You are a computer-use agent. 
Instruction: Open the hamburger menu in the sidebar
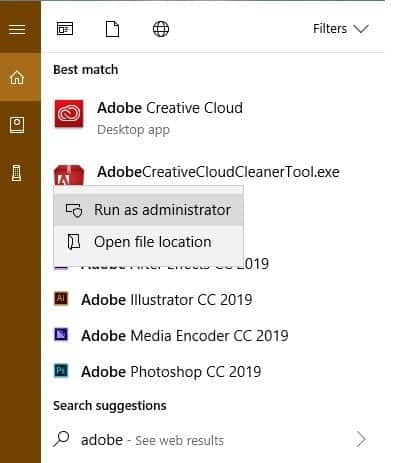[x=17, y=29]
